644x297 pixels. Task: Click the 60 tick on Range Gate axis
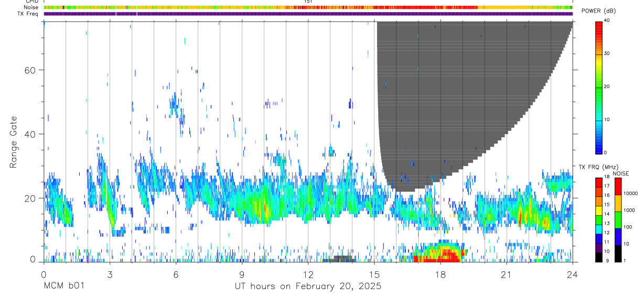(x=31, y=70)
